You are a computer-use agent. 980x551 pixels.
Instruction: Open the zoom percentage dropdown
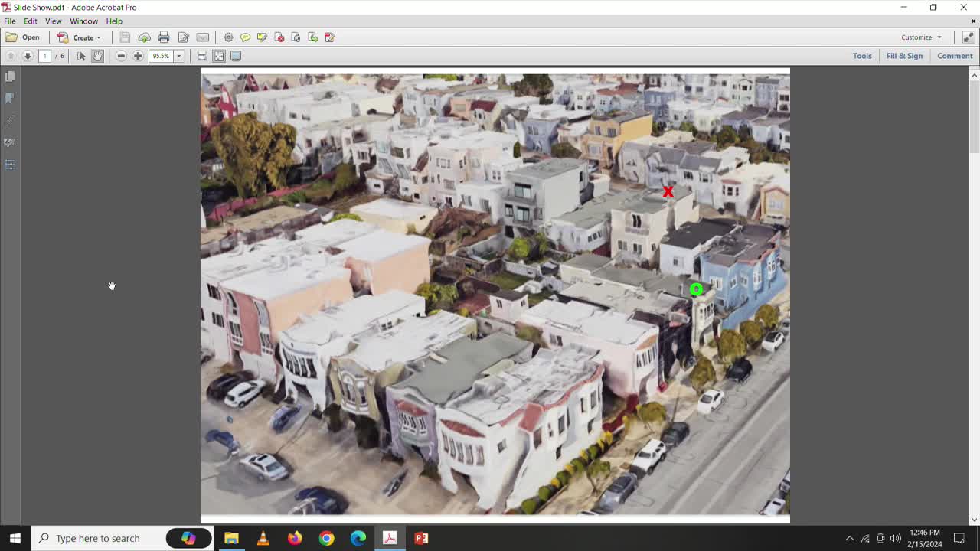coord(178,55)
